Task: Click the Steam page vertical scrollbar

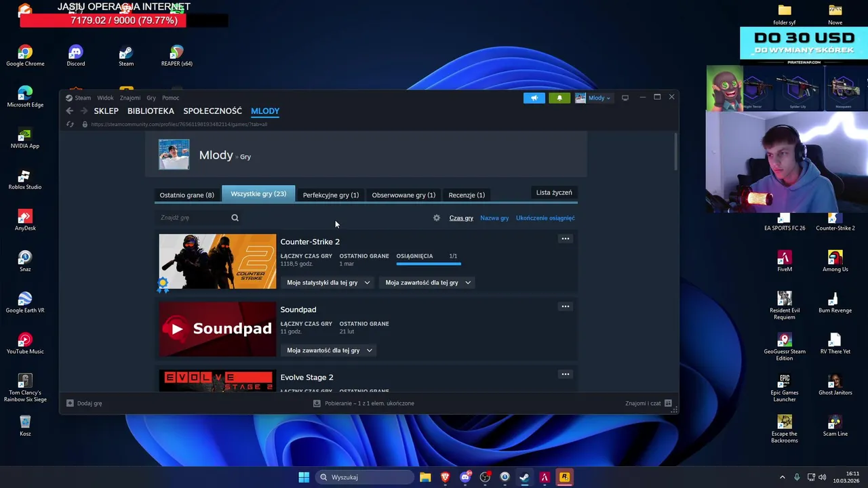Action: coord(675,152)
